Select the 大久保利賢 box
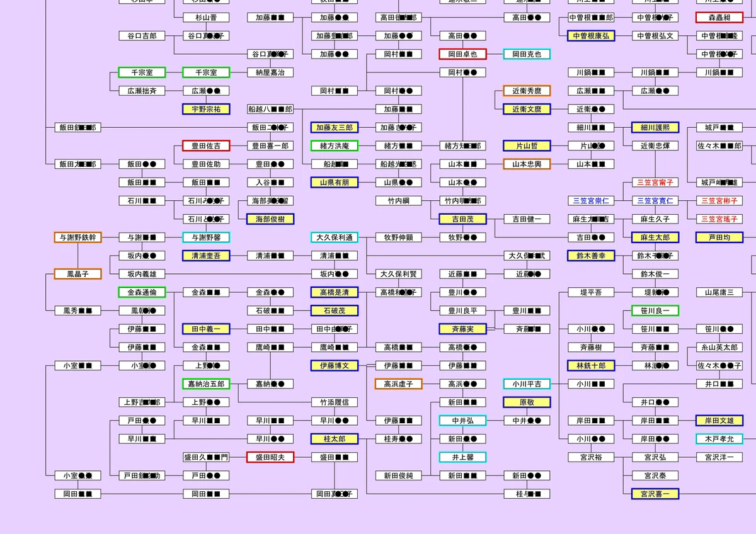The image size is (756, 534). [x=398, y=274]
